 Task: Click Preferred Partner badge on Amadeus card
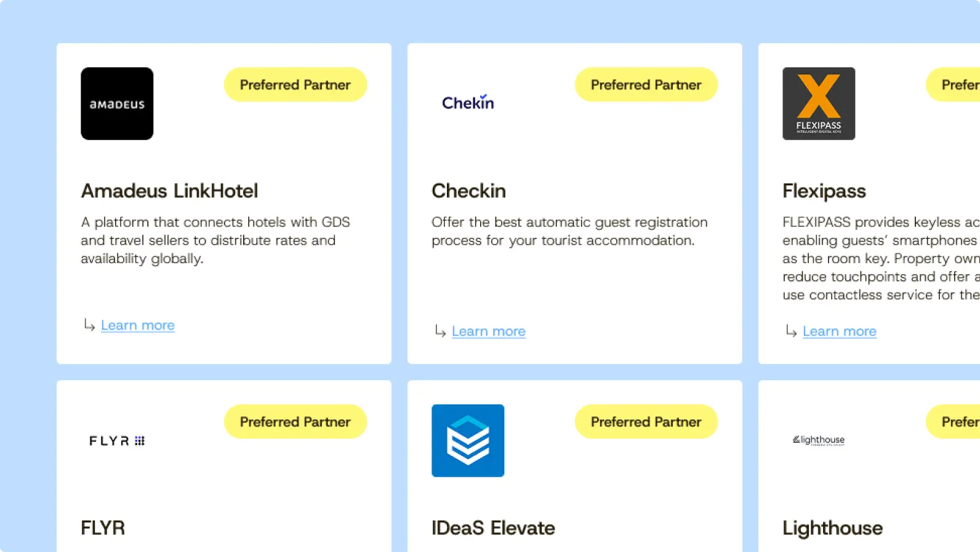pyautogui.click(x=295, y=84)
